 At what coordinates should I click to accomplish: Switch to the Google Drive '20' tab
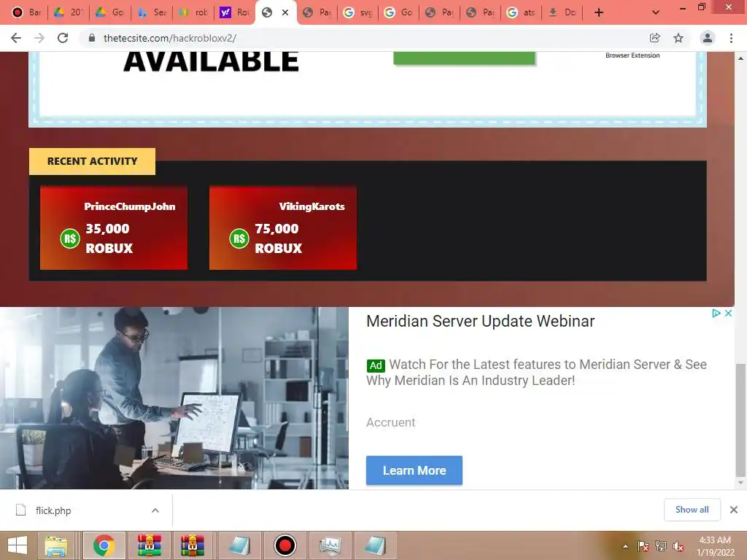point(68,12)
